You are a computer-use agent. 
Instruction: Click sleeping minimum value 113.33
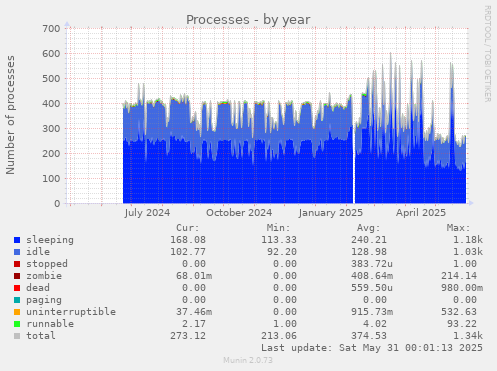click(x=279, y=240)
